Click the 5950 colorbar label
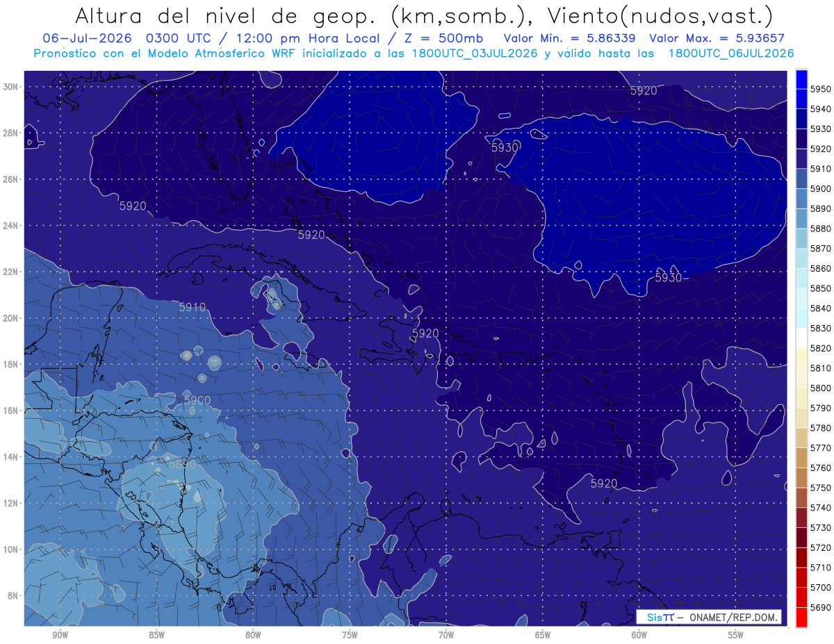This screenshot has height=644, width=834. click(820, 89)
